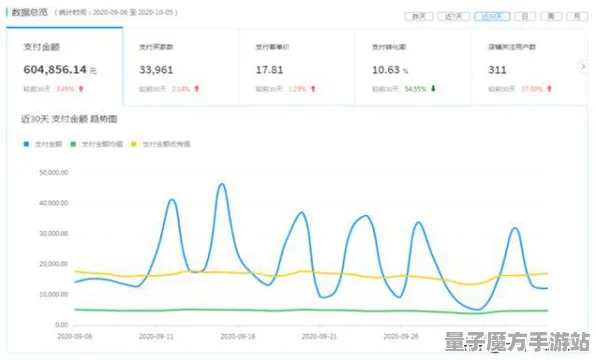This screenshot has height=360, width=596.
Task: Open the 支付转化率 metric card 10.63%
Action: (x=414, y=67)
